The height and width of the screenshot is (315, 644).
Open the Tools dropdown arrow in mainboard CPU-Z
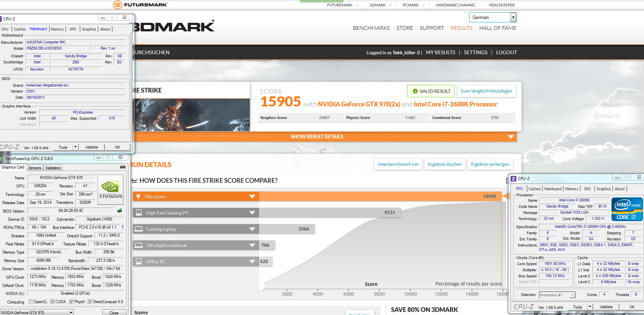(76, 147)
